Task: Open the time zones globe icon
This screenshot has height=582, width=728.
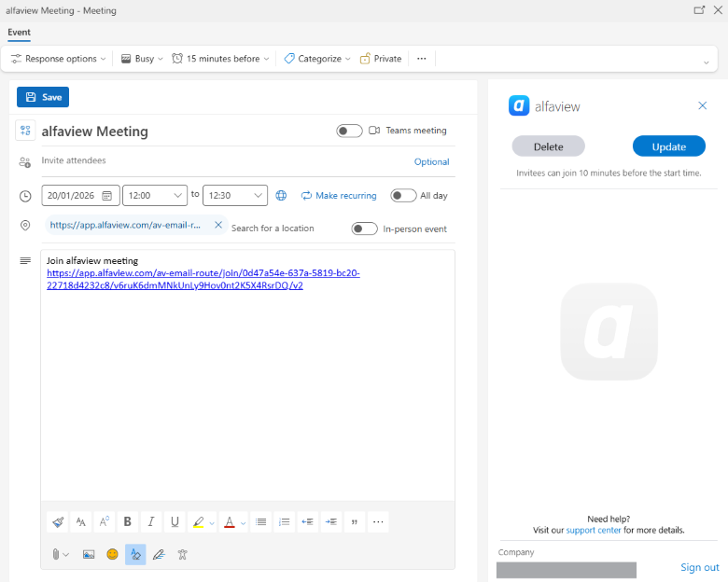Action: (281, 196)
